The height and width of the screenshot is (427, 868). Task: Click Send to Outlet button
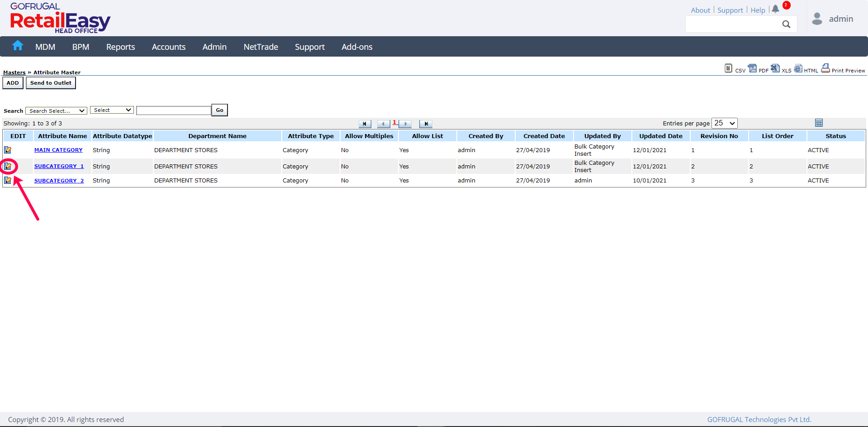[x=51, y=83]
